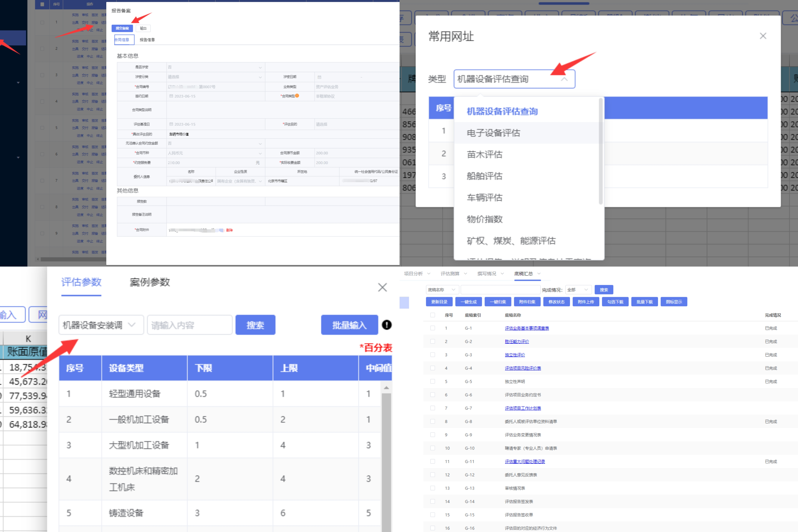This screenshot has height=532, width=798.
Task: Click the 提交备案 button
Action: tap(122, 28)
